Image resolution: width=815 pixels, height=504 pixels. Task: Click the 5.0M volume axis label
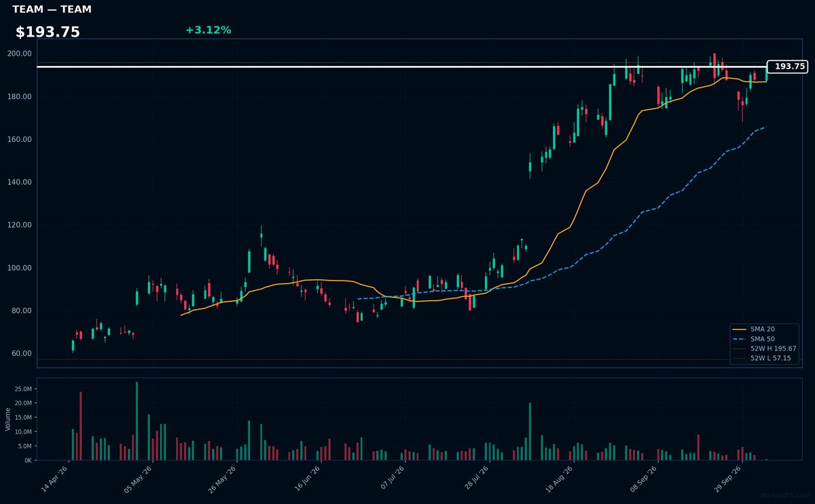pyautogui.click(x=24, y=446)
